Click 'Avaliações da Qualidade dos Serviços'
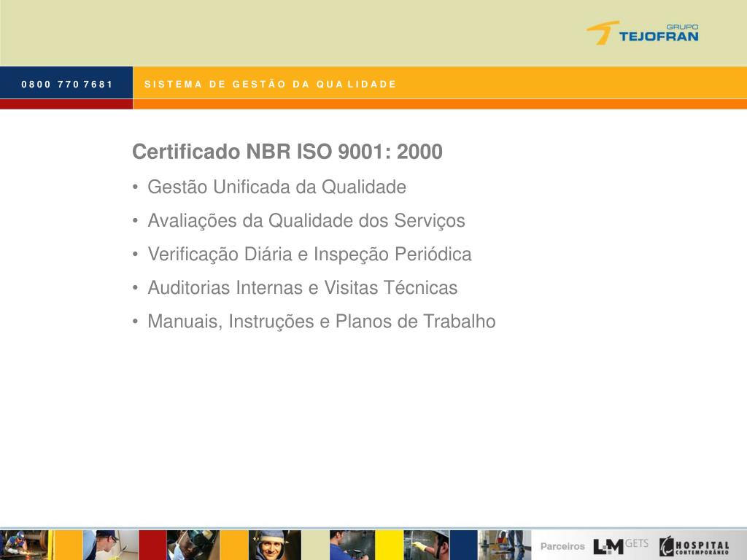This screenshot has width=747, height=560. tap(306, 220)
